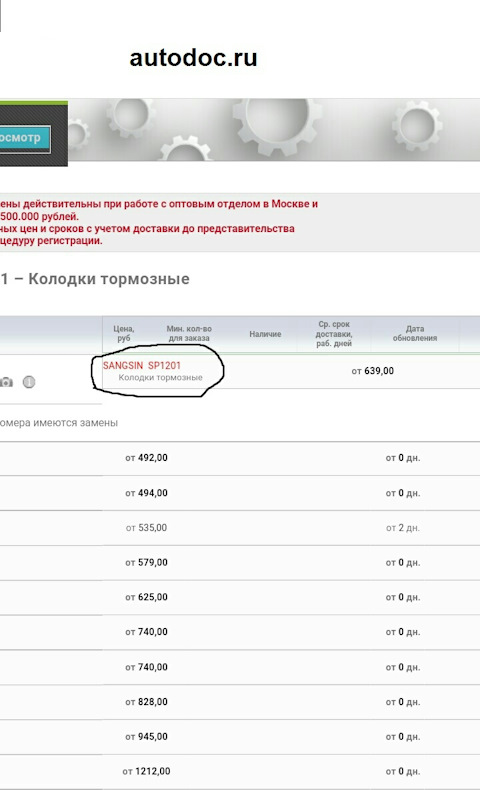Select the row priced from 494,00

tap(240, 493)
